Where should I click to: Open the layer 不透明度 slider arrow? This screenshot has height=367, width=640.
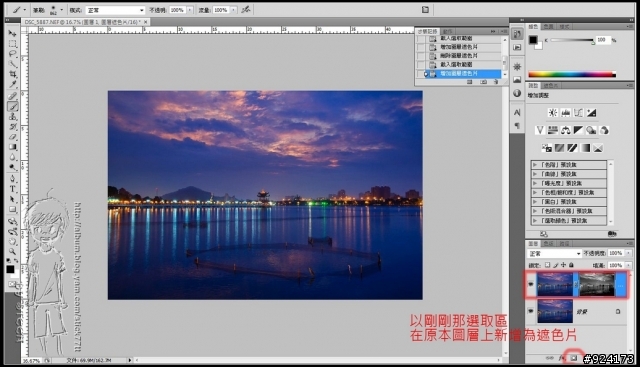pyautogui.click(x=629, y=253)
